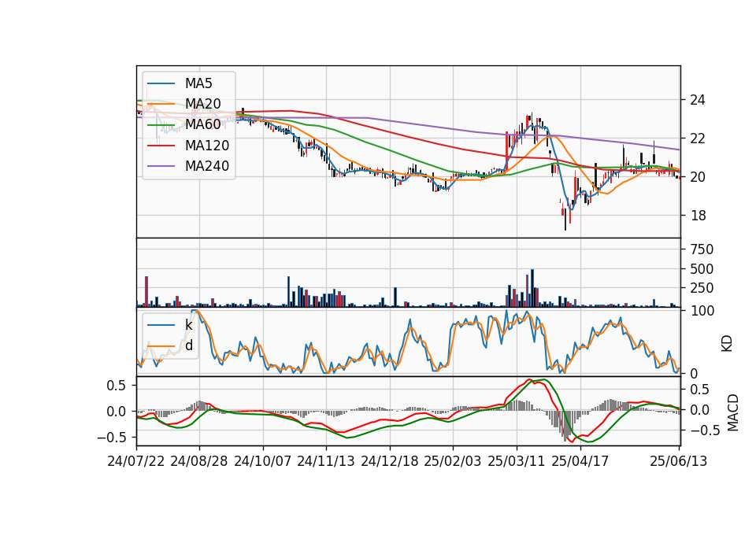Click the volume axis label 250
This screenshot has height=543, width=756.
point(702,288)
